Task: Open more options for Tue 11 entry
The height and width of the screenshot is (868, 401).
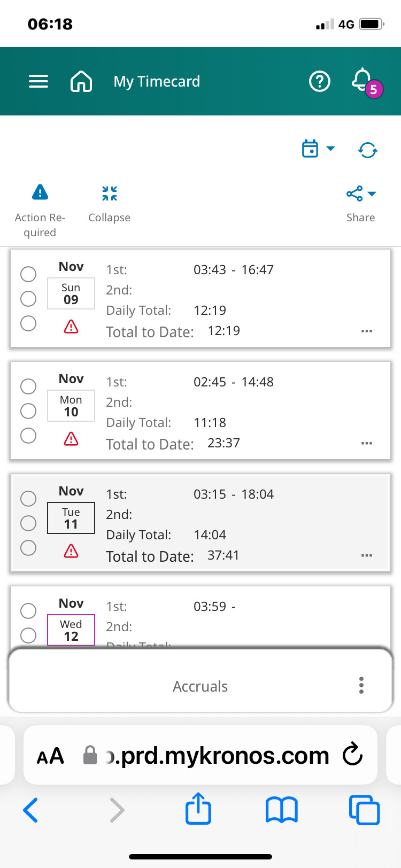Action: 367,555
